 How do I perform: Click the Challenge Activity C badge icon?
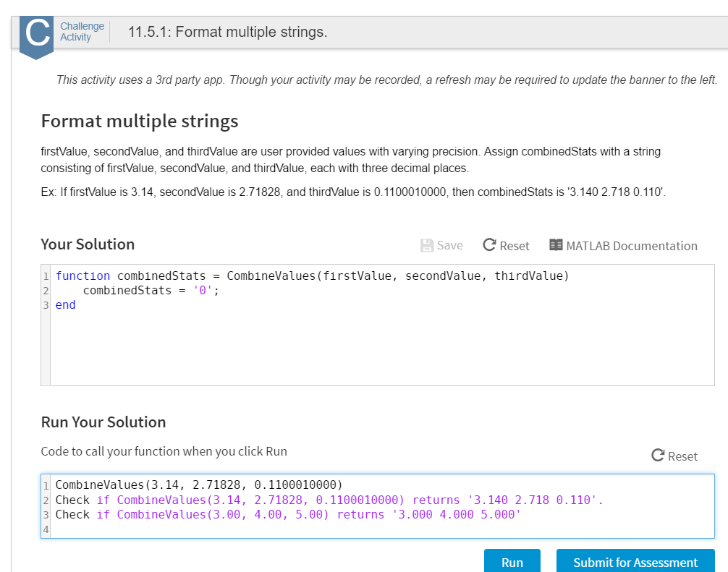pyautogui.click(x=36, y=35)
